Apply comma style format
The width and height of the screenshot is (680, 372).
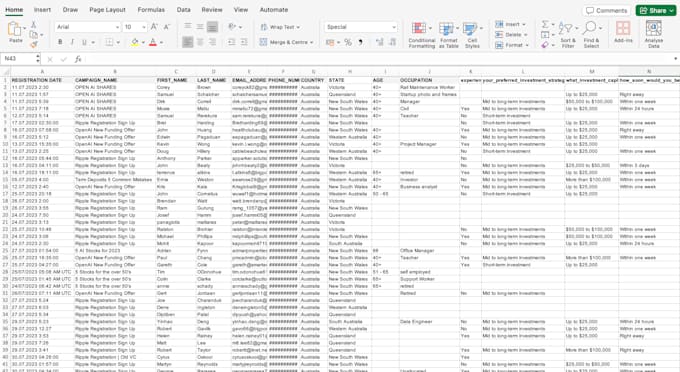[360, 42]
